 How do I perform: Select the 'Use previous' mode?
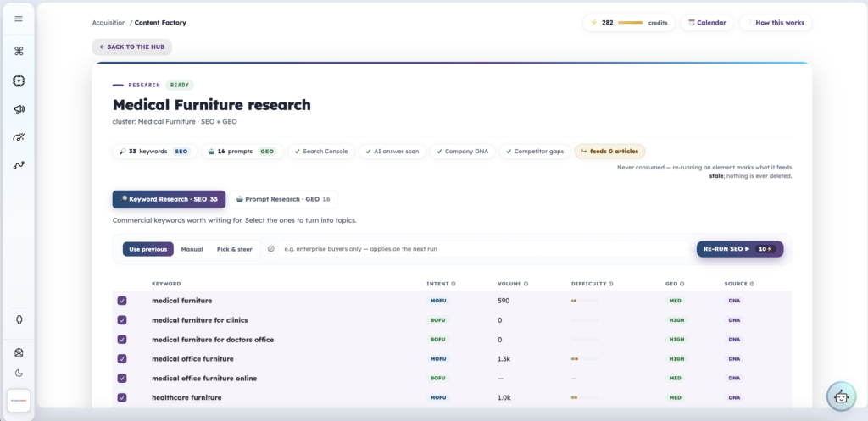tap(147, 249)
